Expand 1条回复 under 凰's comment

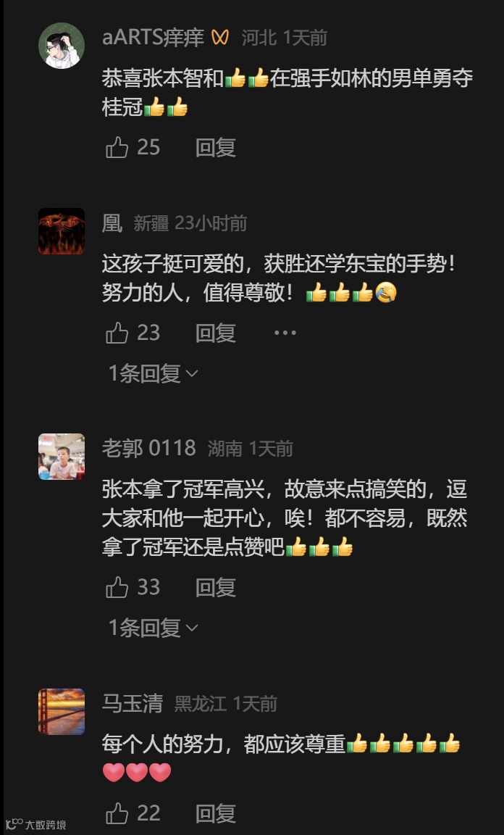(154, 373)
